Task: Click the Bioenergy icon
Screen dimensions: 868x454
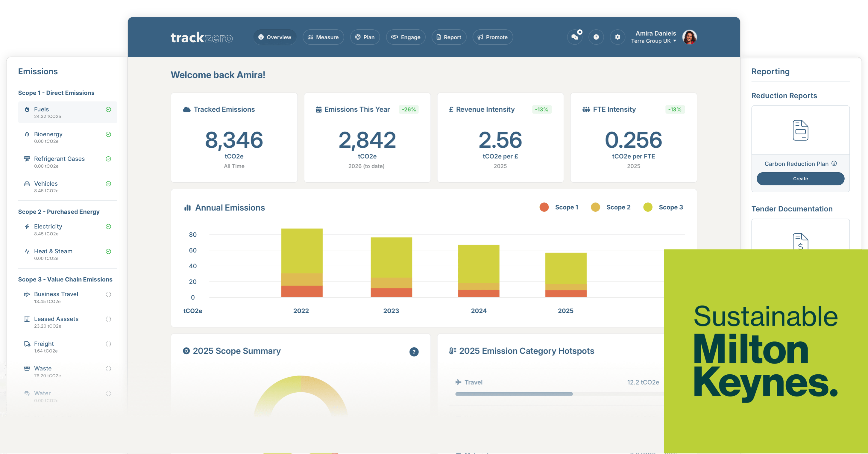Action: [x=27, y=134]
